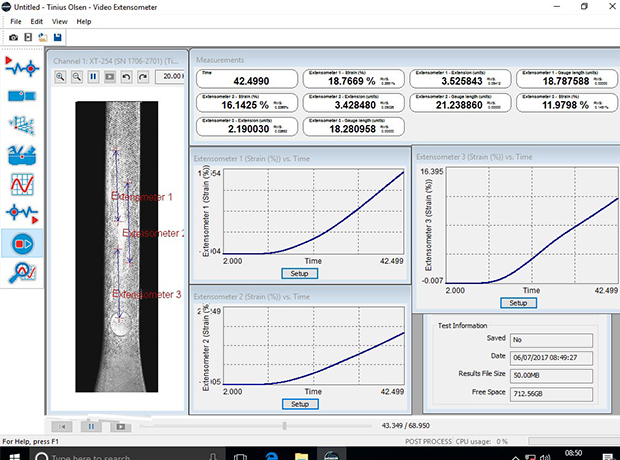Screen dimensions: 620x460
Task: Open file using the folder toolbar icon
Action: pyautogui.click(x=43, y=37)
